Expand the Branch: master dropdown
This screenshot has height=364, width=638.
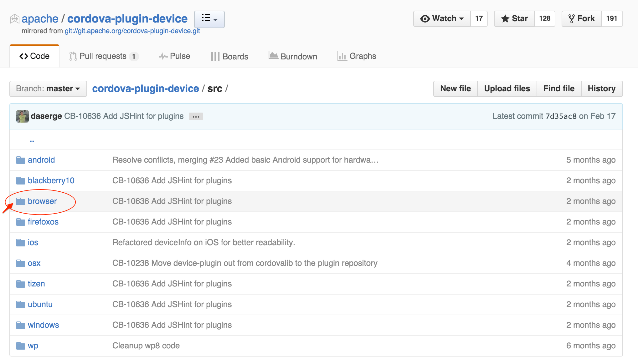pyautogui.click(x=48, y=89)
